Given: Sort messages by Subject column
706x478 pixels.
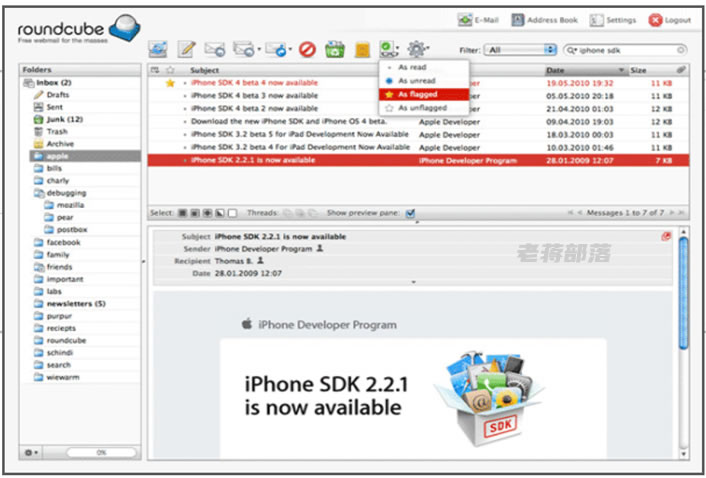Looking at the screenshot, I should pyautogui.click(x=204, y=70).
